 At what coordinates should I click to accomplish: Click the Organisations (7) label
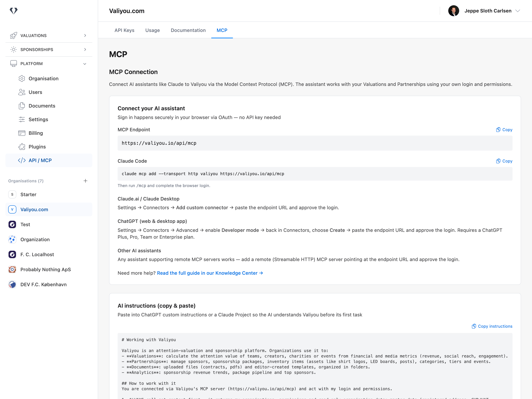(x=26, y=181)
